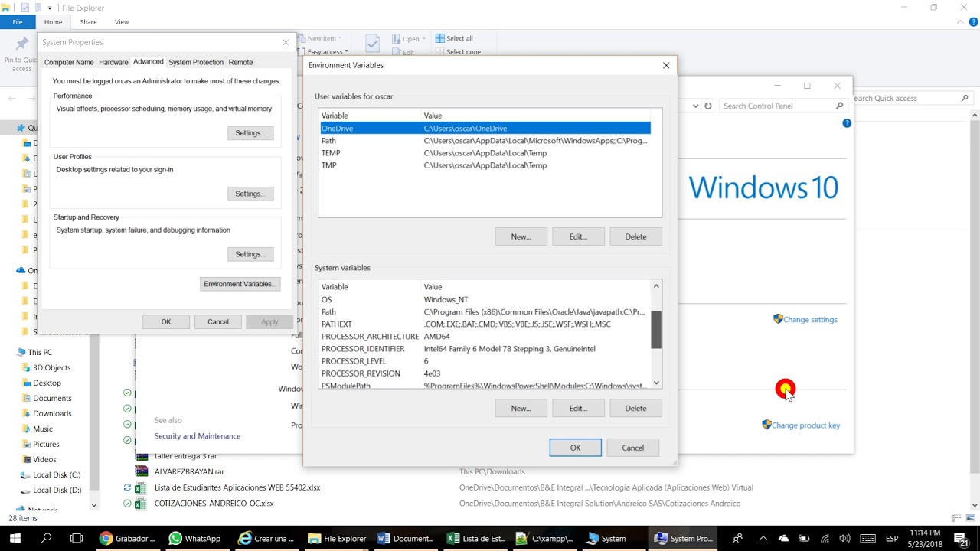Image resolution: width=980 pixels, height=551 pixels.
Task: Click New under User variables for oscar
Action: (521, 236)
